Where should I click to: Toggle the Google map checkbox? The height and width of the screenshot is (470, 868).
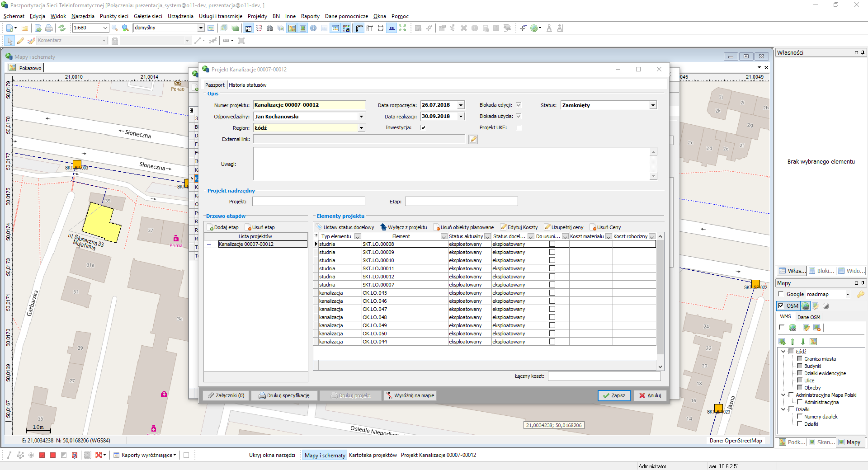pos(781,294)
